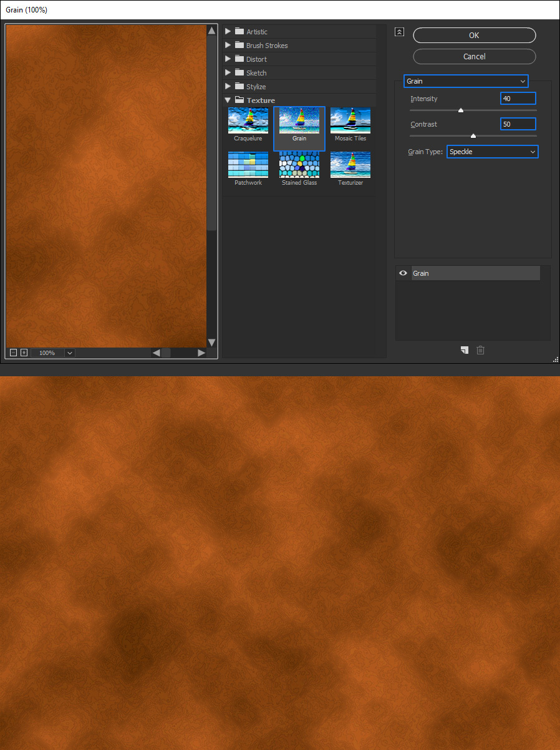Click the Sketch folder icon
Image resolution: width=560 pixels, height=750 pixels.
pos(239,72)
